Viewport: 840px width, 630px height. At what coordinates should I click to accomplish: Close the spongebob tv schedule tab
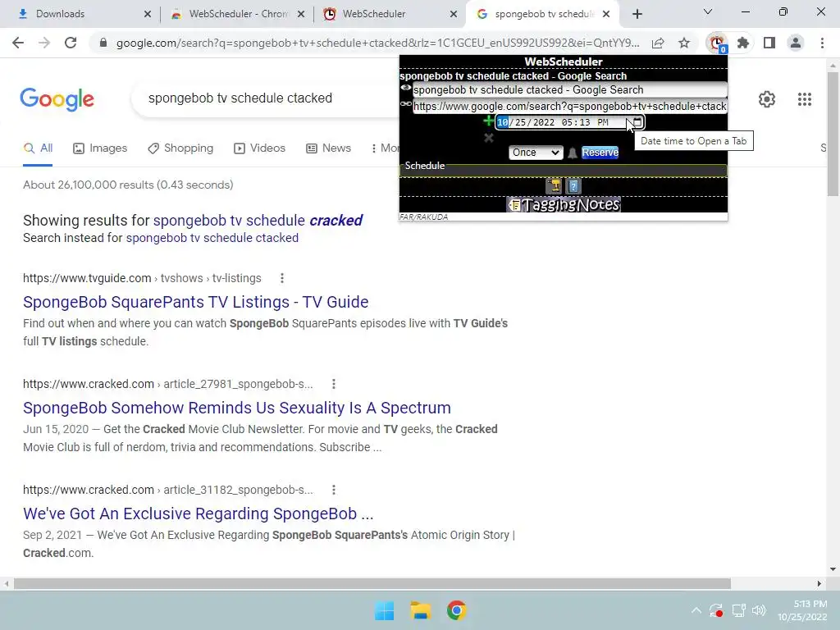(x=606, y=14)
